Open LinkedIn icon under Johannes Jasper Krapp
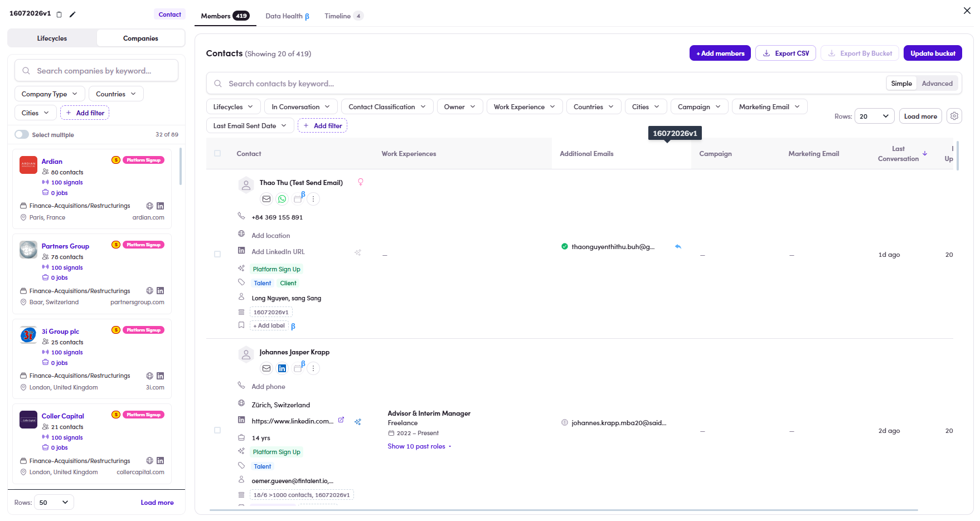Screen dimensions: 980x521 pyautogui.click(x=282, y=368)
